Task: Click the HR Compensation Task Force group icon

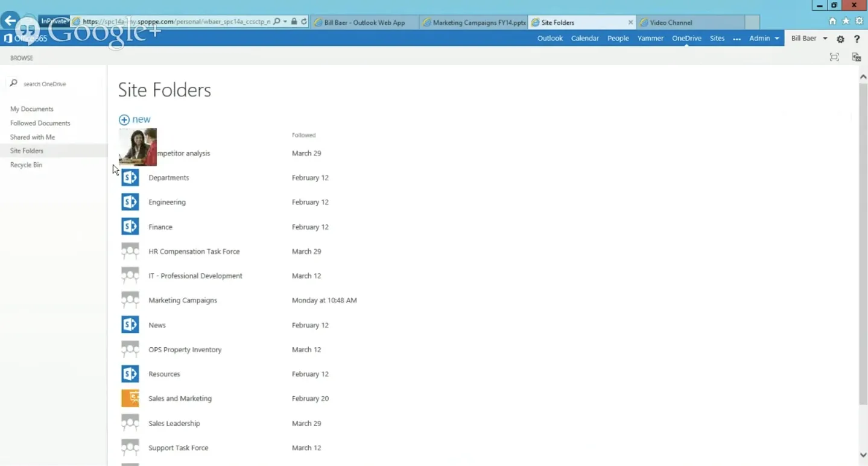Action: tap(130, 251)
